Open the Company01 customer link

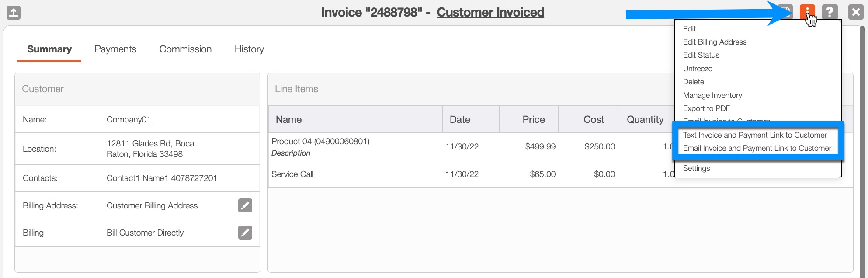click(129, 120)
